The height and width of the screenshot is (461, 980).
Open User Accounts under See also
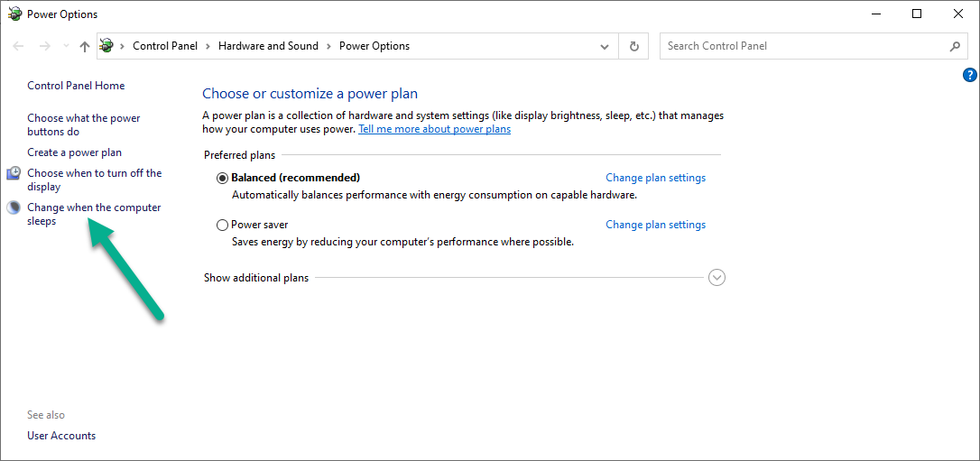(61, 436)
